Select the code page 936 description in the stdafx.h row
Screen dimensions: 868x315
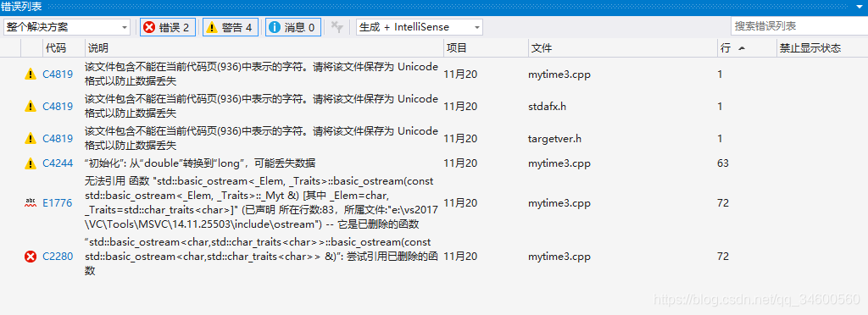261,106
